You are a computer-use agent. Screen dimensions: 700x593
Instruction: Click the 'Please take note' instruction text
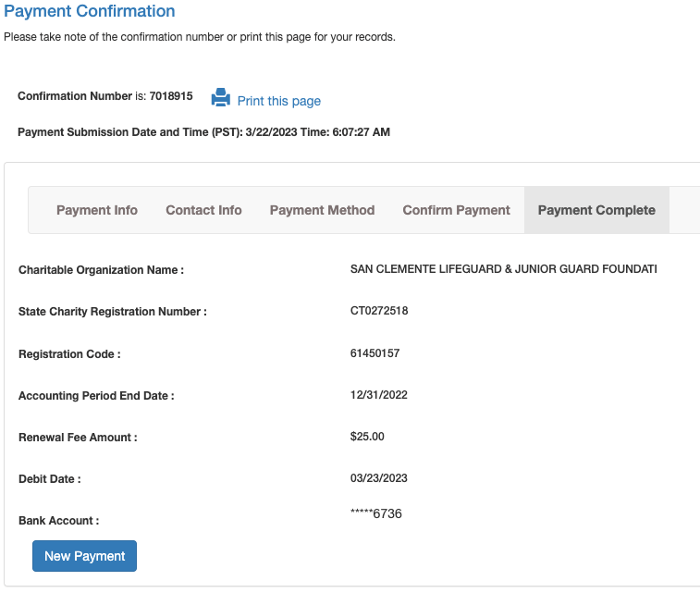[x=200, y=37]
